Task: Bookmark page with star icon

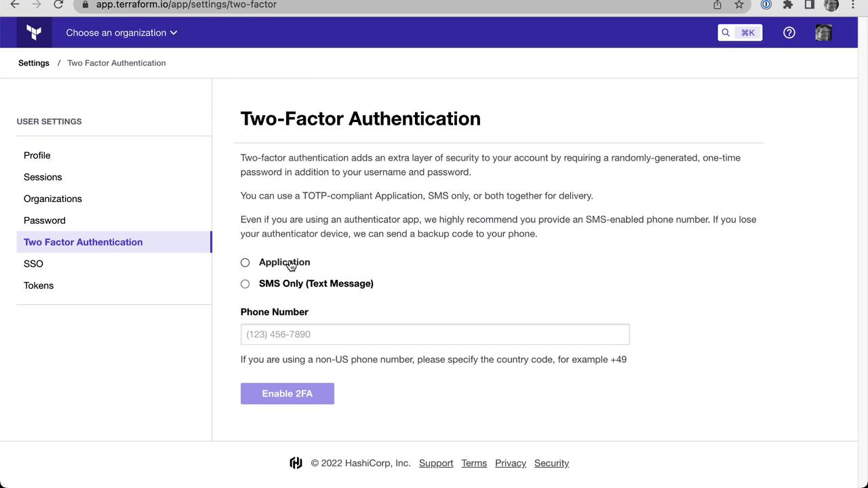Action: (x=739, y=5)
